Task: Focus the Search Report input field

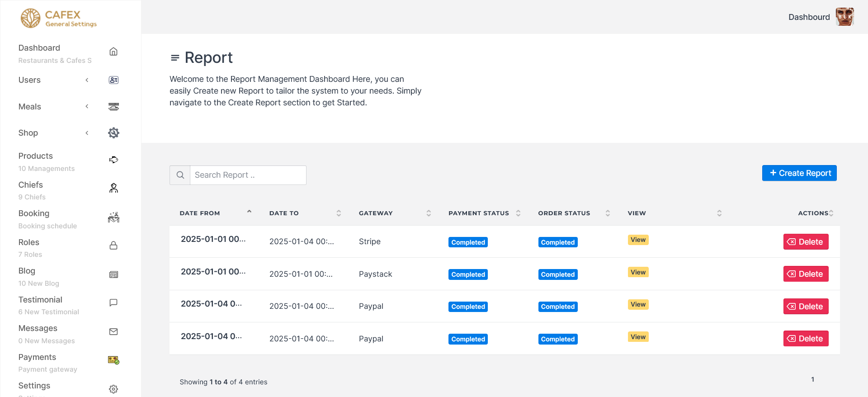Action: [x=248, y=175]
